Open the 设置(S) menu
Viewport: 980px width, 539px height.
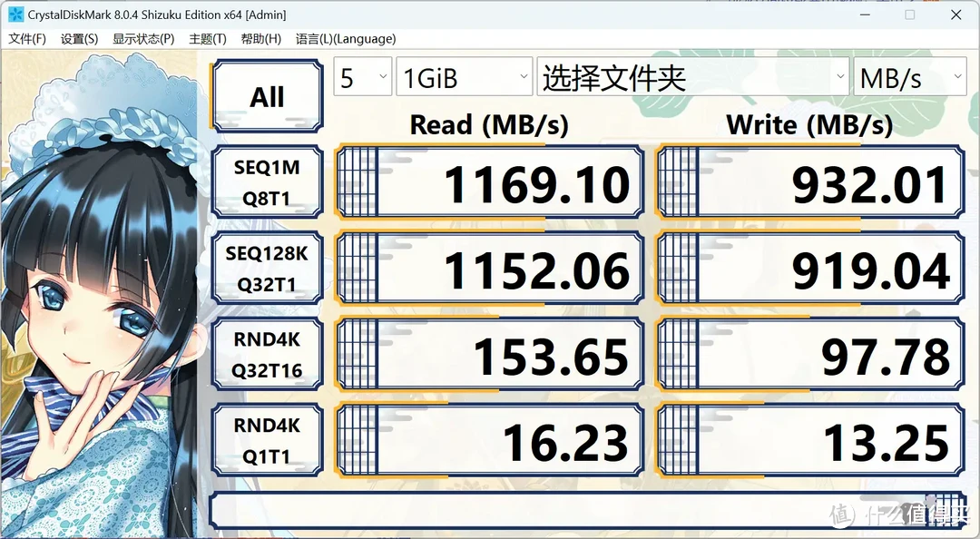coord(80,39)
